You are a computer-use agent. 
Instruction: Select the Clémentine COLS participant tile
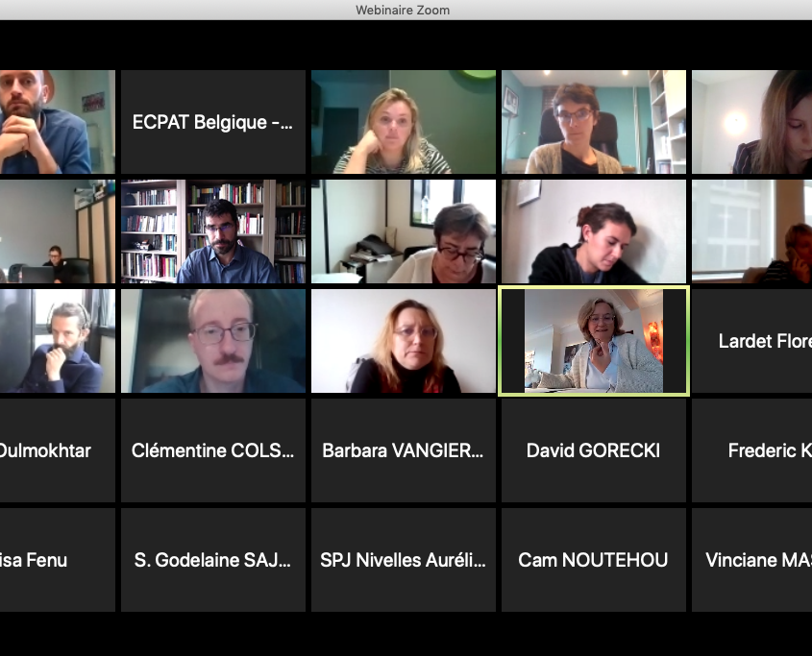pyautogui.click(x=212, y=449)
